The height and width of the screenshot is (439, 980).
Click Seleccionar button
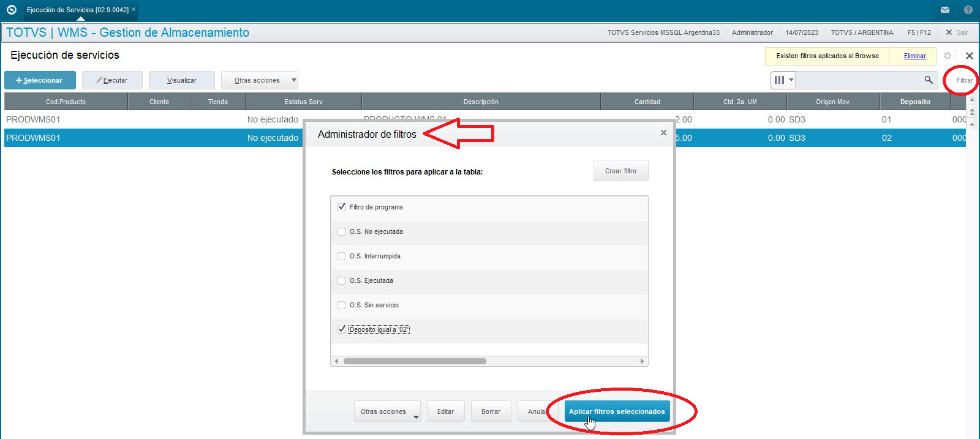40,80
